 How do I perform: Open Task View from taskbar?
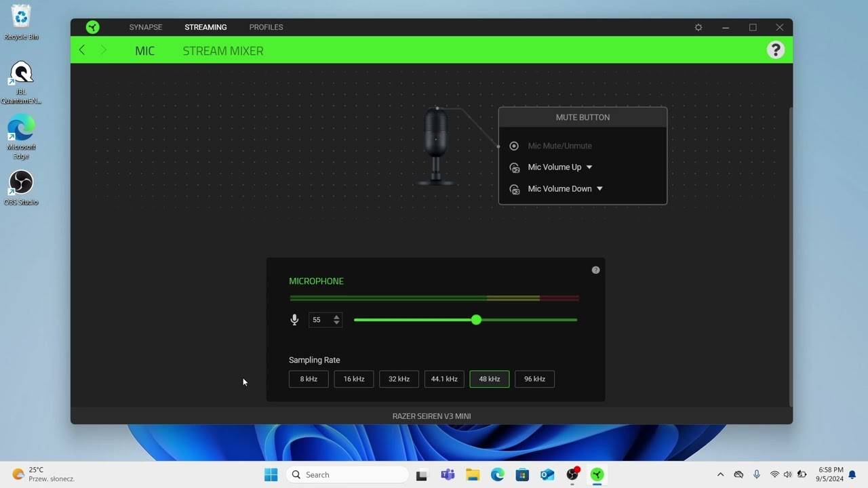pyautogui.click(x=422, y=475)
